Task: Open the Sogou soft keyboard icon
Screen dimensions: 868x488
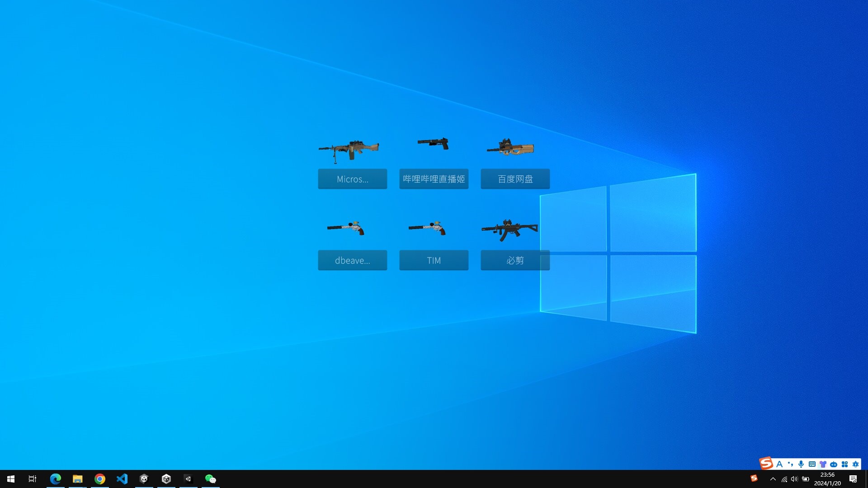Action: pos(812,464)
